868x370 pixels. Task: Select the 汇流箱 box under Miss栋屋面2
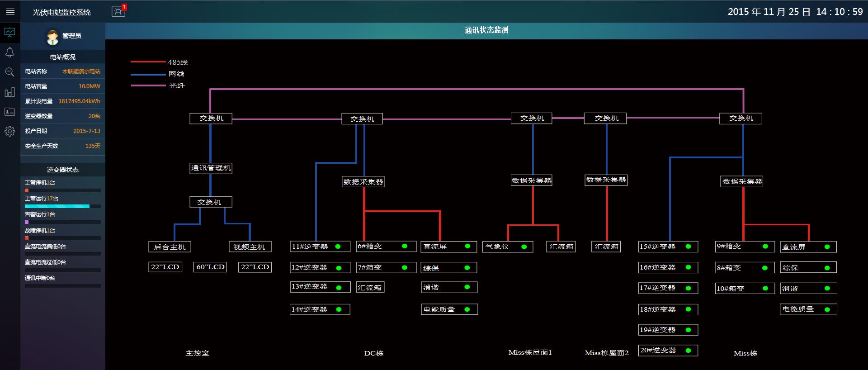(606, 247)
